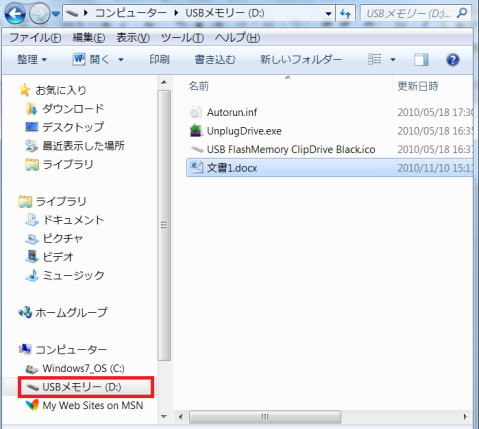Image resolution: width=479 pixels, height=429 pixels.
Task: Select the UnplugDrive.exe file icon
Action: [196, 131]
